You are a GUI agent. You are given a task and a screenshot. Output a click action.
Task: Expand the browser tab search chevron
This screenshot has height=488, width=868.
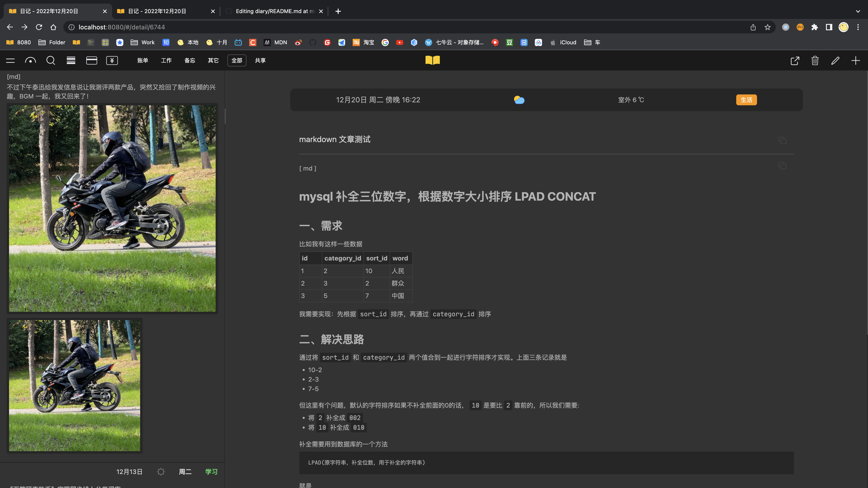[x=858, y=11]
